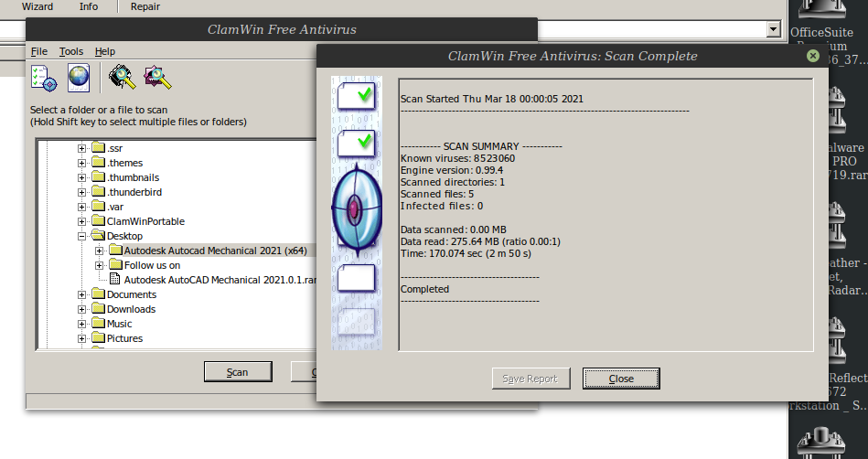Click the Time: 170.074 sec line

tap(466, 253)
